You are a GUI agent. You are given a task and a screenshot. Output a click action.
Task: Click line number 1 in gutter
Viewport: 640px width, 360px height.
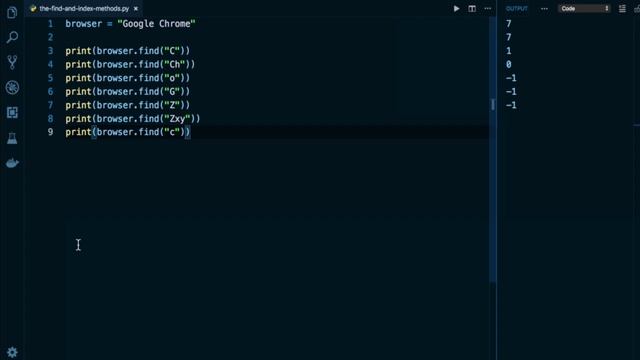[51, 24]
